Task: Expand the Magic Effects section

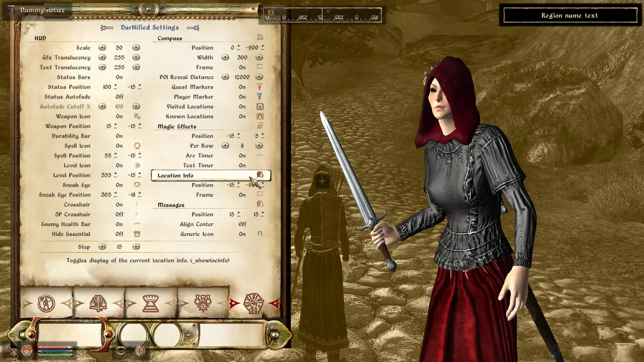Action: (177, 126)
